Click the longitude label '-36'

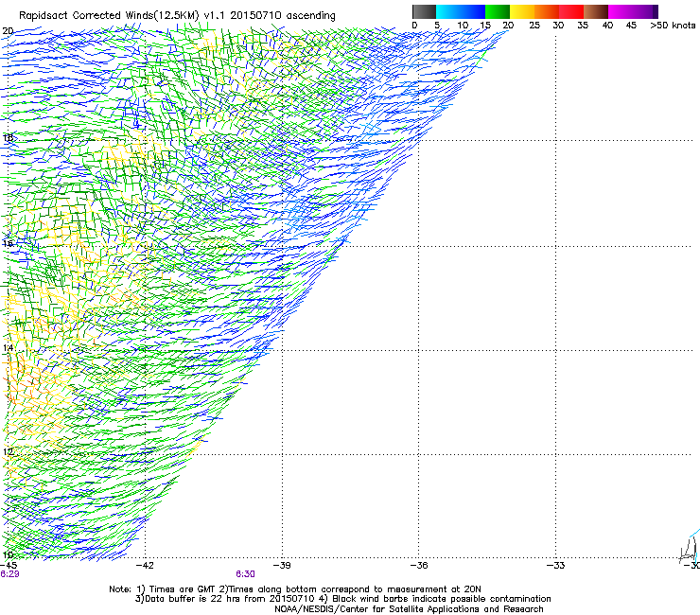pos(419,565)
